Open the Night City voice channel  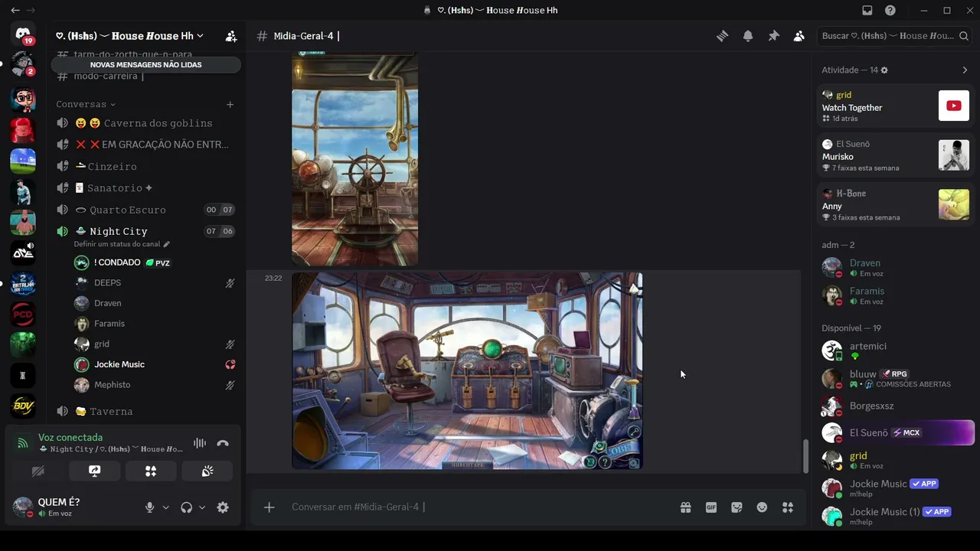[145, 231]
